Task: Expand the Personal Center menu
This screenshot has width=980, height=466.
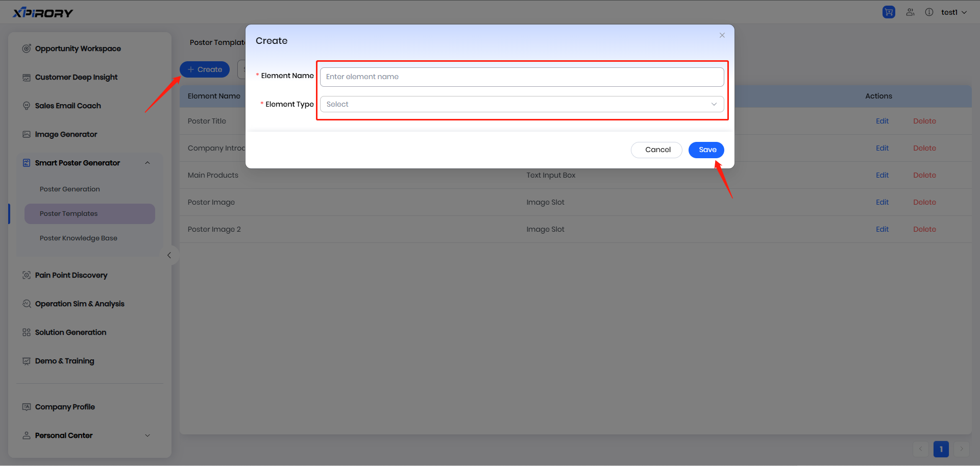Action: point(148,435)
